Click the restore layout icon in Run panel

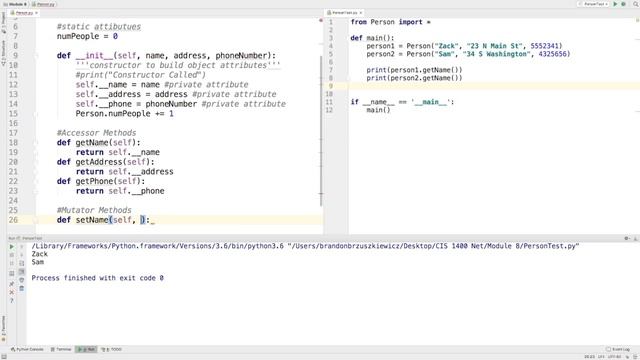click(x=11, y=273)
